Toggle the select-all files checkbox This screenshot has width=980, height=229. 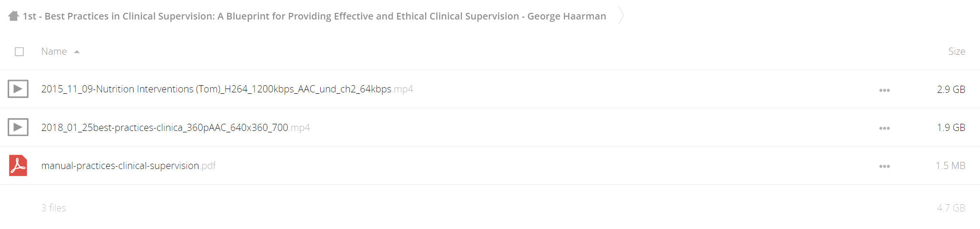[x=19, y=51]
